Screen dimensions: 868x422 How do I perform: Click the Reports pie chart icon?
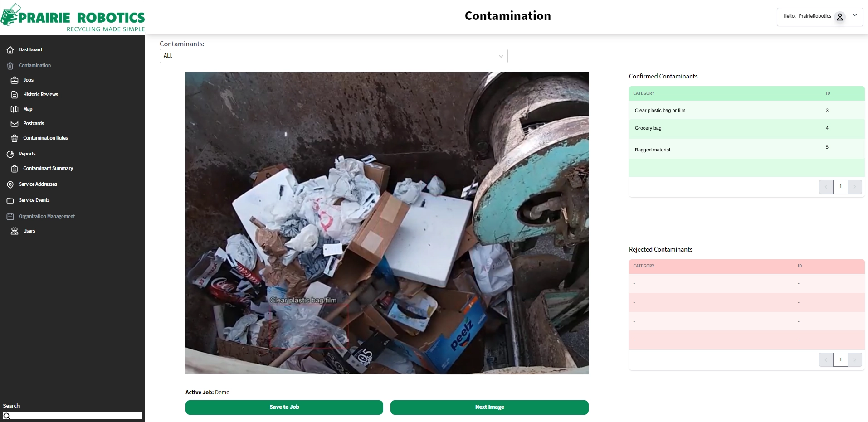coord(10,154)
